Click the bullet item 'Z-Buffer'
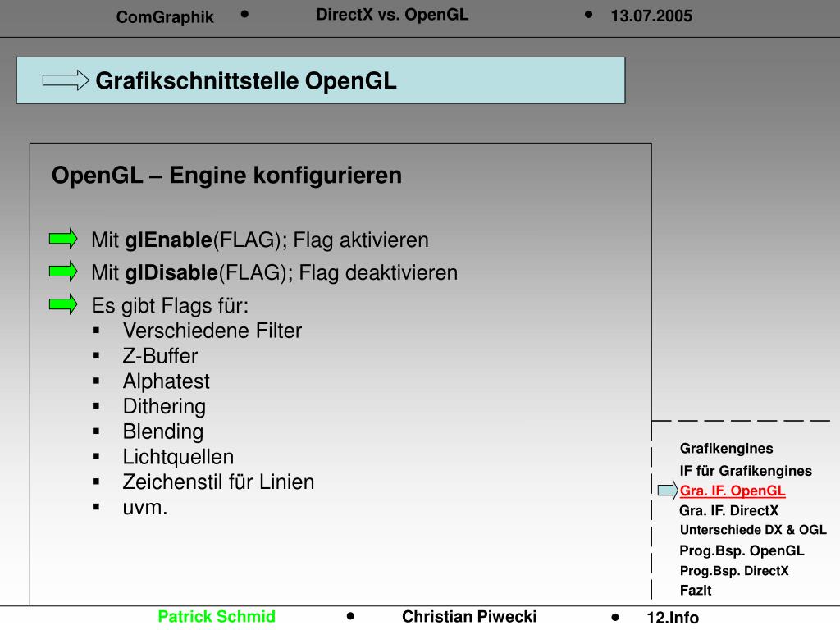The height and width of the screenshot is (630, 840). 160,356
